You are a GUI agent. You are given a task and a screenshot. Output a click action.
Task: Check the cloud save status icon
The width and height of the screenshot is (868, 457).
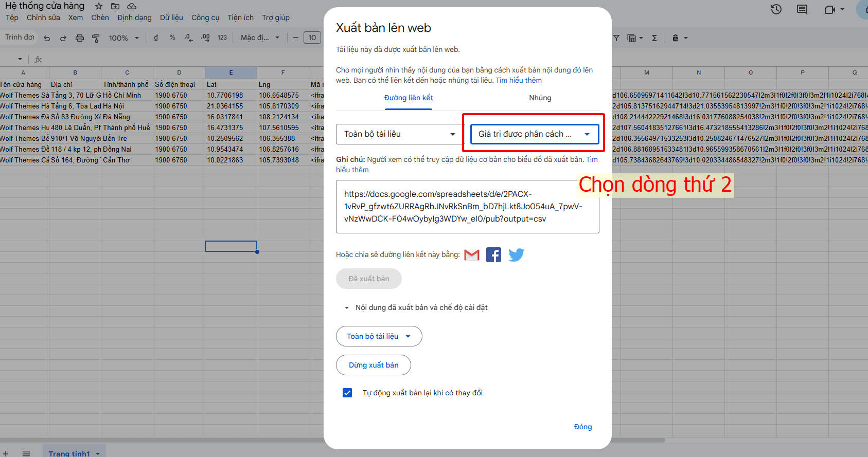coord(132,6)
